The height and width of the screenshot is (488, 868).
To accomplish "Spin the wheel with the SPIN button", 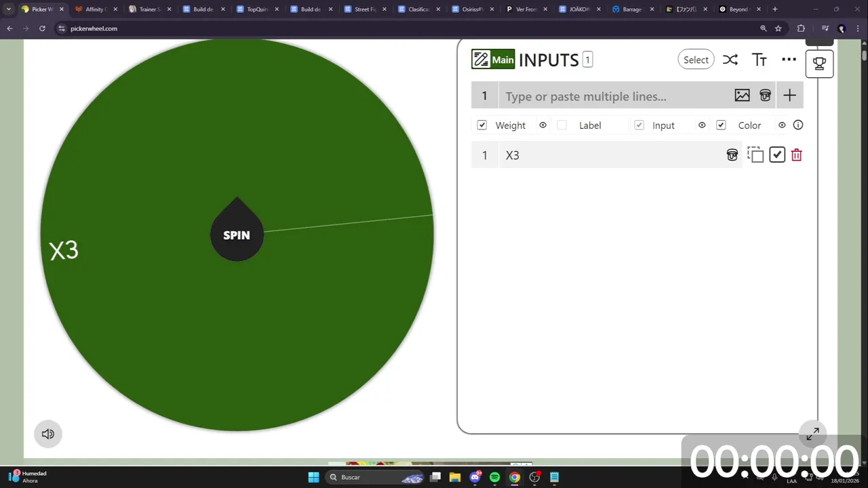I will [237, 235].
